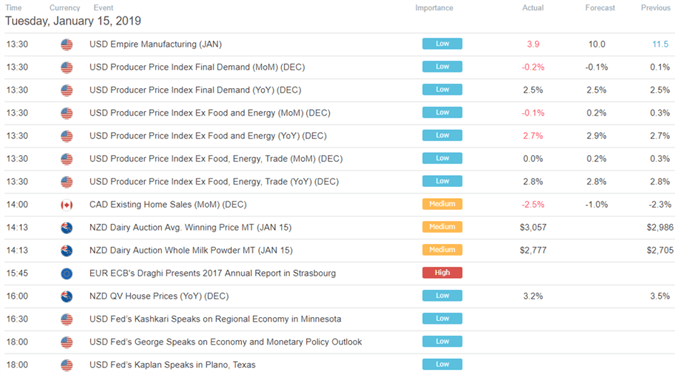This screenshot has width=680, height=375.
Task: Open PPI Ex Food, Energy, Trade (YoY) event
Action: tap(214, 182)
